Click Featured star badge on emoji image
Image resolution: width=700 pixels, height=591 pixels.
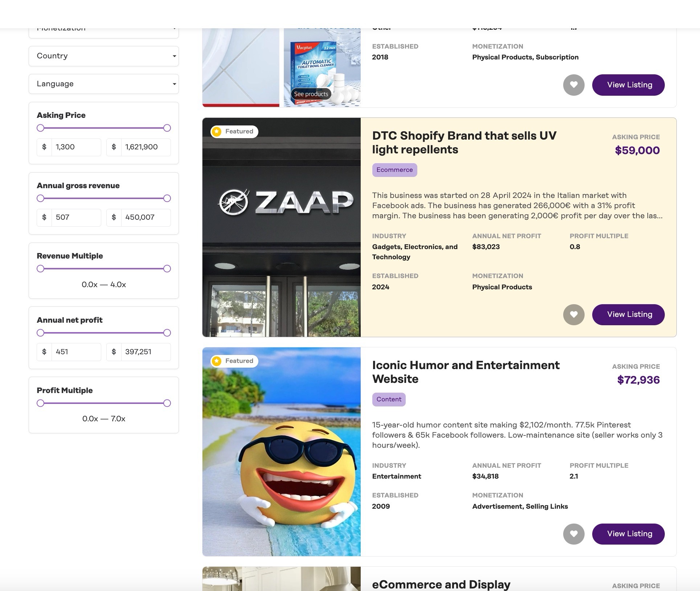click(x=234, y=361)
